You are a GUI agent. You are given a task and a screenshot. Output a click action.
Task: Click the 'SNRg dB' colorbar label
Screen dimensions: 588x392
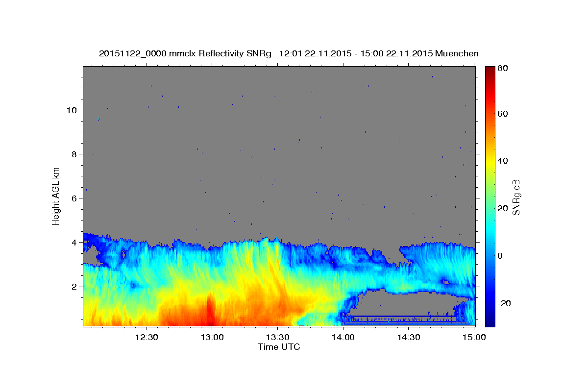click(x=515, y=197)
